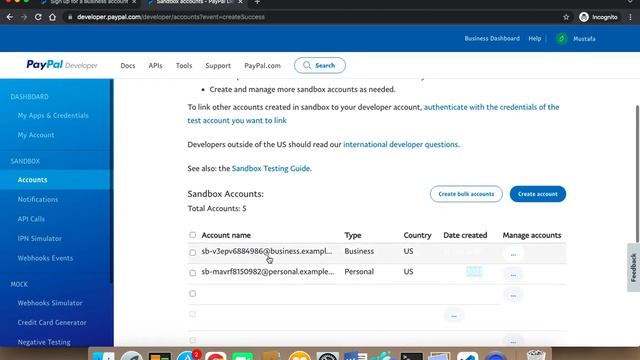Click the 'Account name' column header
The image size is (640, 360).
coord(226,236)
